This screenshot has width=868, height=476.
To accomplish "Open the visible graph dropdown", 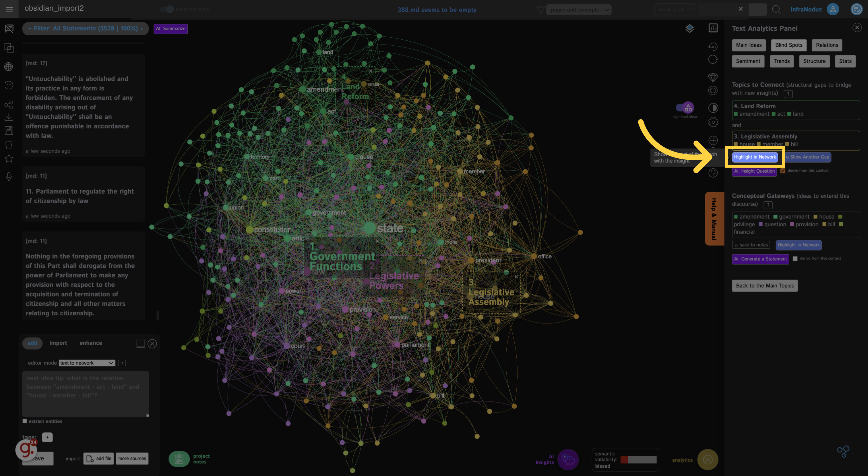I will click(675, 9).
